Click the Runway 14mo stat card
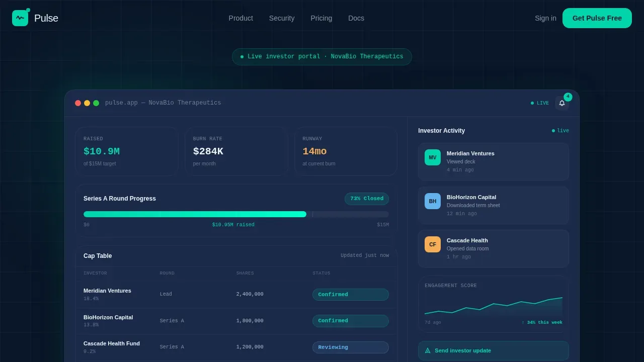 pos(346,151)
